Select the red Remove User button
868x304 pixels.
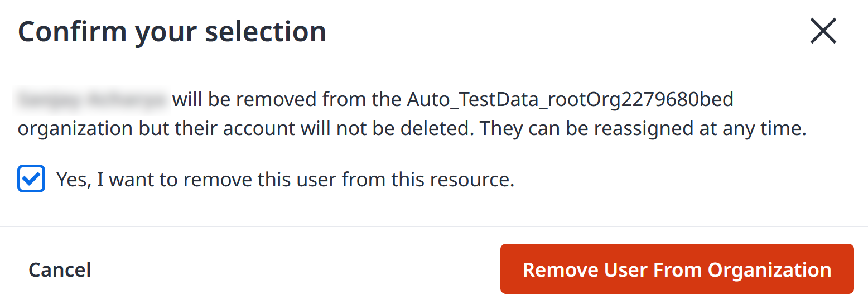tap(677, 269)
